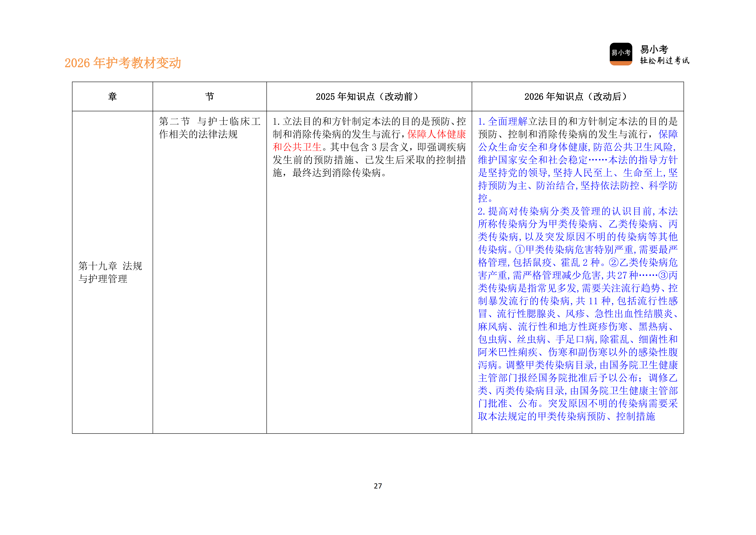756x535 pixels.
Task: Click the header 2025年知识点（改动前）
Action: click(368, 96)
